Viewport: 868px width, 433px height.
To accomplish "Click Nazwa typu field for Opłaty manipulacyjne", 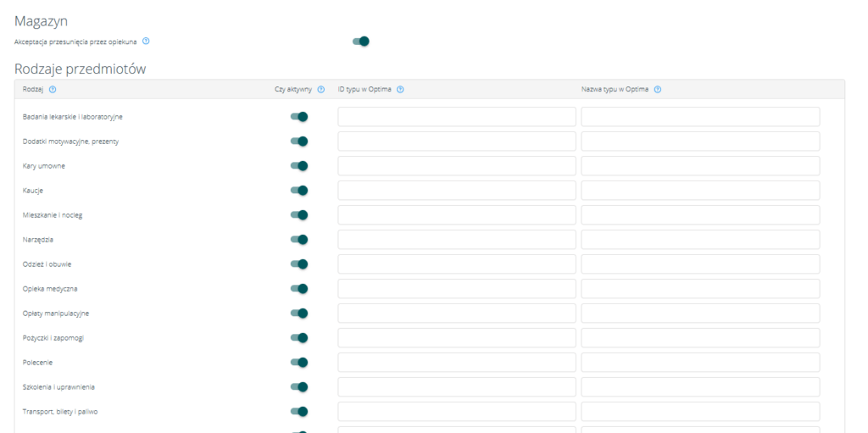I will pos(700,314).
